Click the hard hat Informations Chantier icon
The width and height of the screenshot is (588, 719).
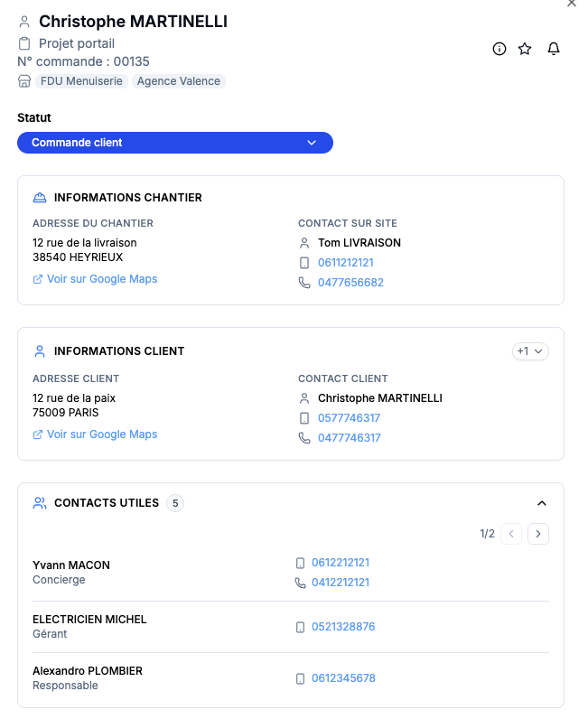click(40, 198)
